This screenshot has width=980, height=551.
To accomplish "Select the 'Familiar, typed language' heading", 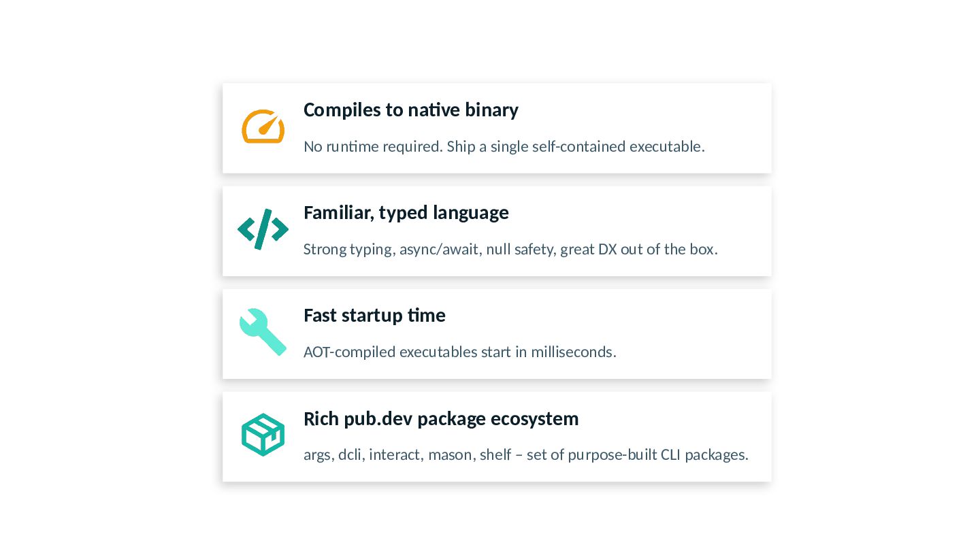I will [406, 212].
